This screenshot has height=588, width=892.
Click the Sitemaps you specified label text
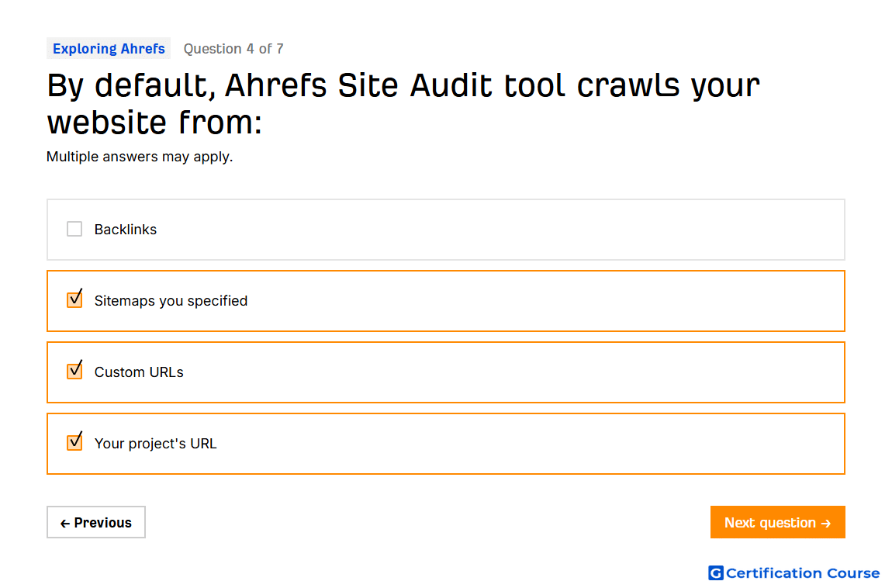tap(171, 301)
